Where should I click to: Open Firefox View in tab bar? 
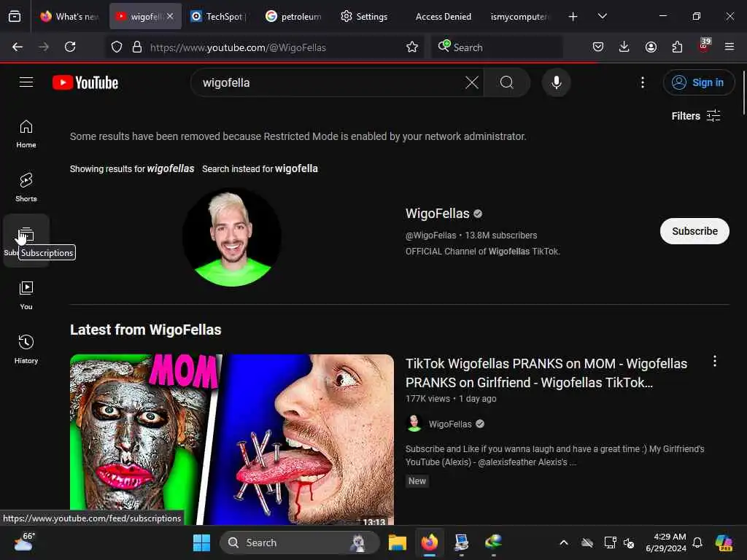(x=15, y=16)
